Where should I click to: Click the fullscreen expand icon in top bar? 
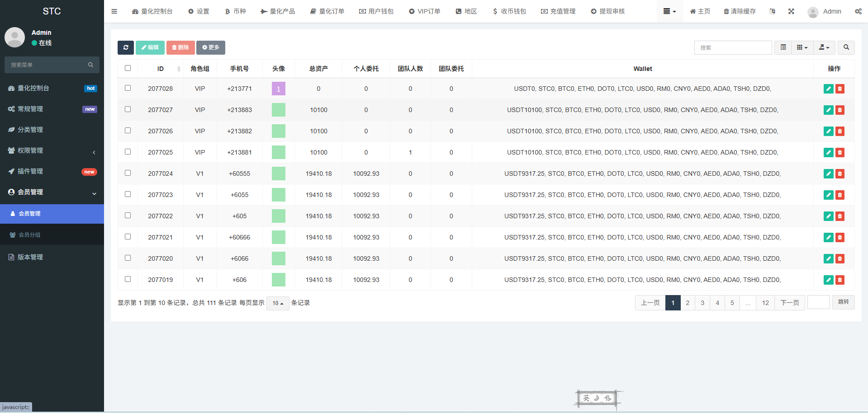coord(791,11)
